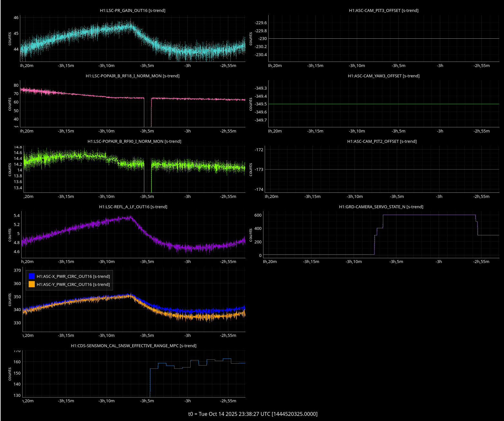504x421 pixels.
Task: Click the 370 y-axis tick on power plot
Action: (17, 270)
